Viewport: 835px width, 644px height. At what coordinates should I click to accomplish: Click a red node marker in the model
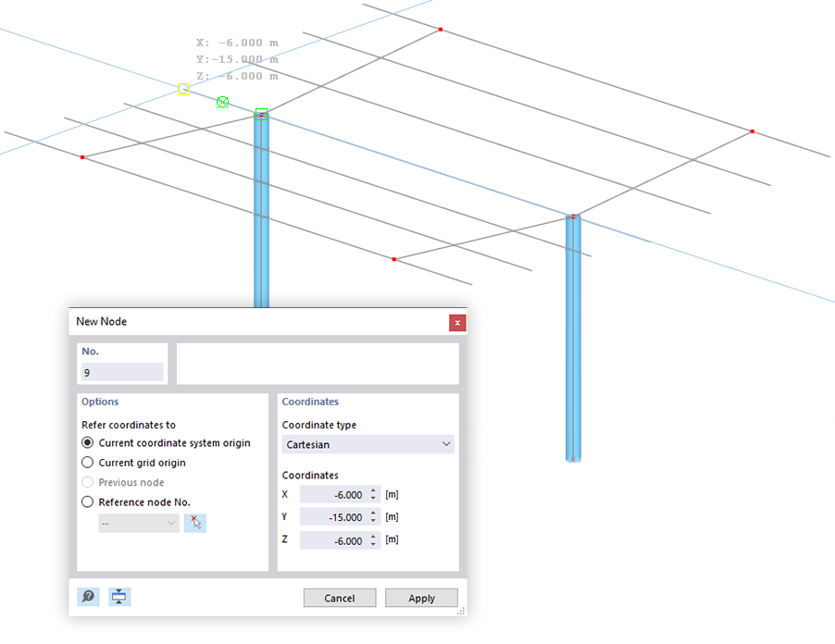coord(440,30)
